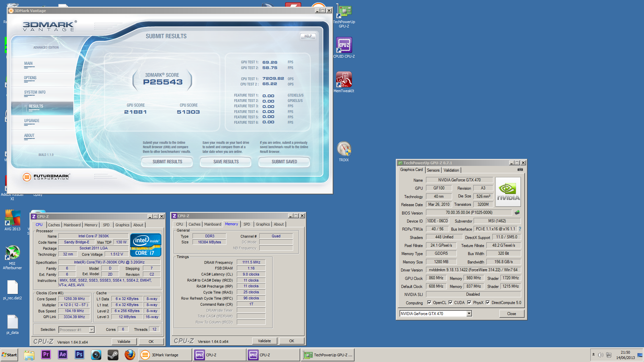Viewport: 644px width, 362px height.
Task: Open SYSTEM INFO in 3DMark sidebar
Action: (35, 93)
